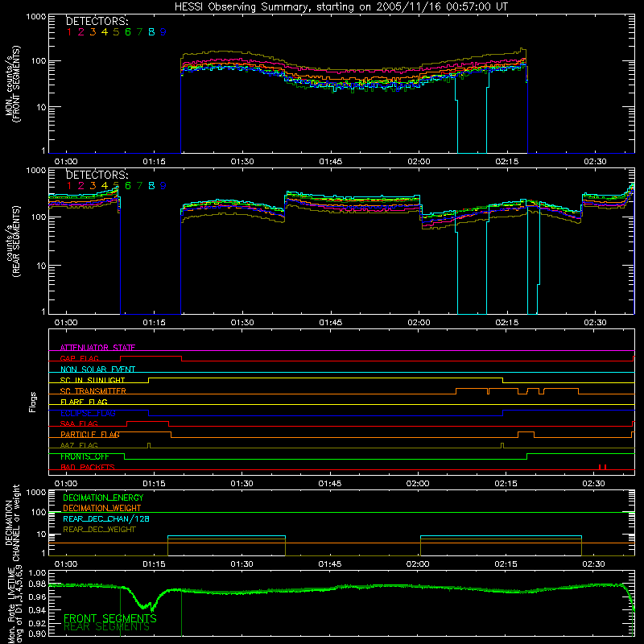
Task: Click the 0.94 livetime axis value
Action: point(37,610)
